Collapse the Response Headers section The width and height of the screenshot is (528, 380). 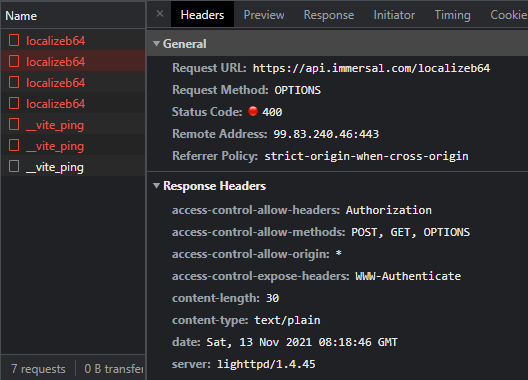(156, 186)
